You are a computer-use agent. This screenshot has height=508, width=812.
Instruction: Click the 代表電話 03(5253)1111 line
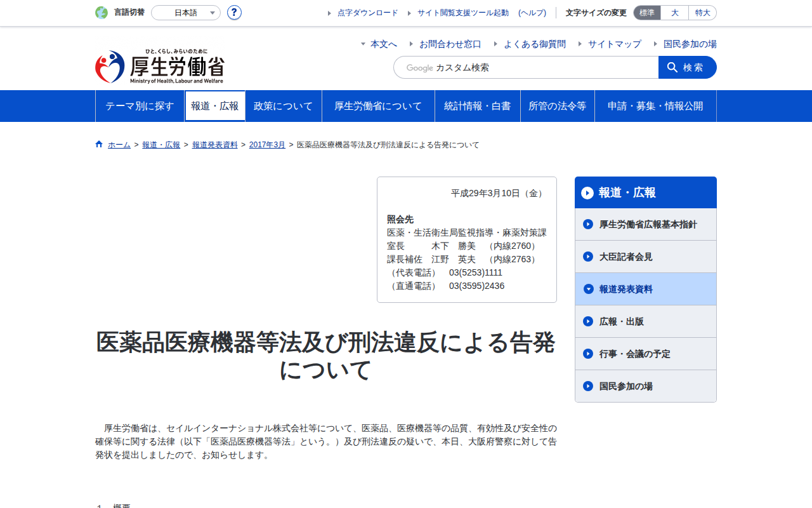point(445,272)
